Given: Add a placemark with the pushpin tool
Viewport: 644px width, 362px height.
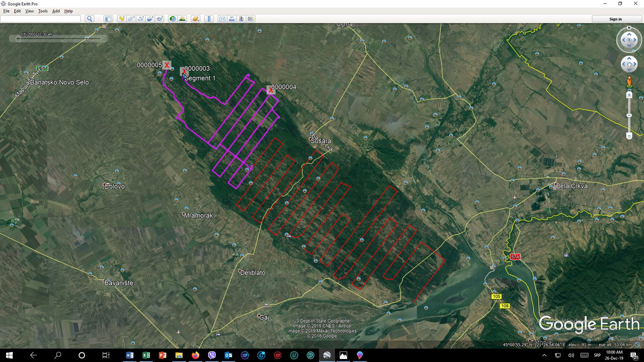Looking at the screenshot, I should 122,19.
